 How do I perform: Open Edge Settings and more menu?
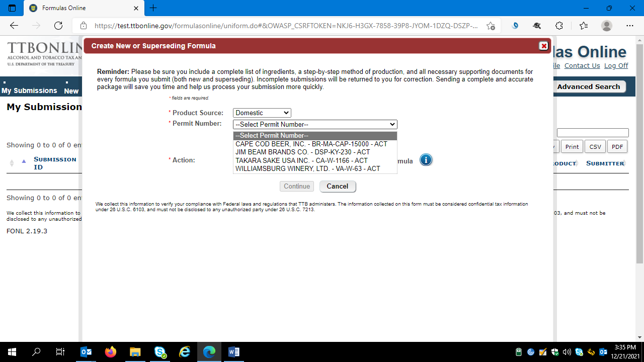pyautogui.click(x=630, y=26)
